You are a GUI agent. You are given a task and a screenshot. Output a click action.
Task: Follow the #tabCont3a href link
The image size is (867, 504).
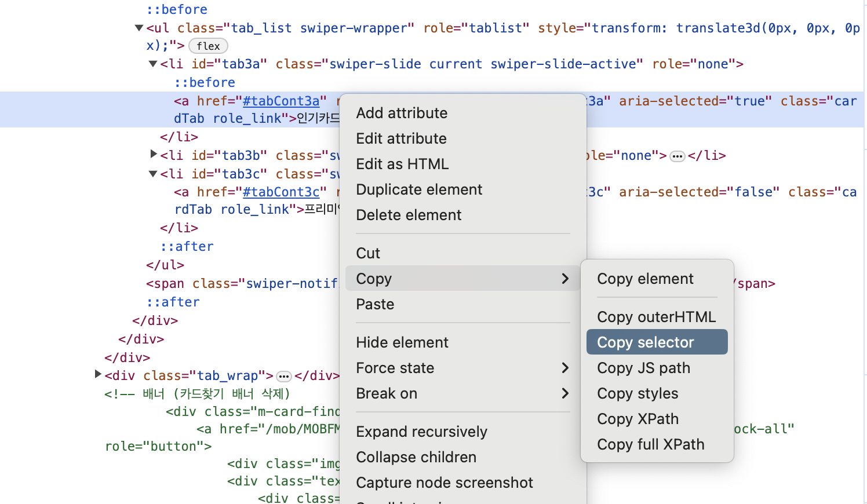(281, 101)
